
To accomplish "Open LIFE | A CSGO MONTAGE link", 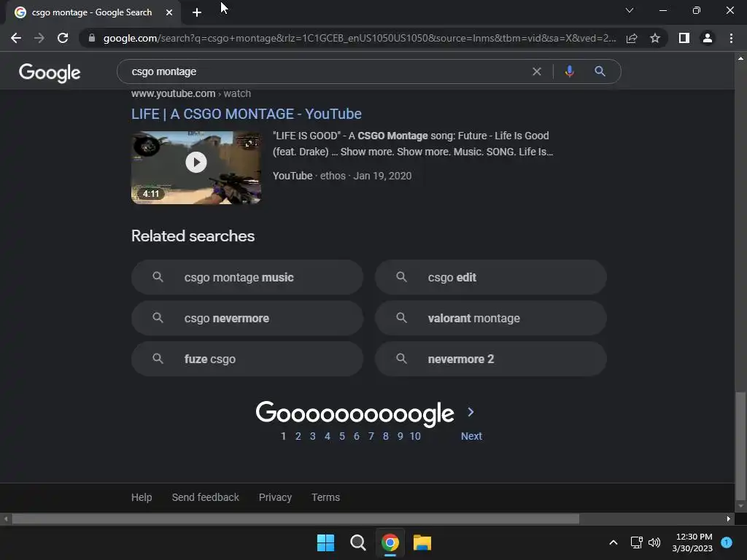I will 247,114.
